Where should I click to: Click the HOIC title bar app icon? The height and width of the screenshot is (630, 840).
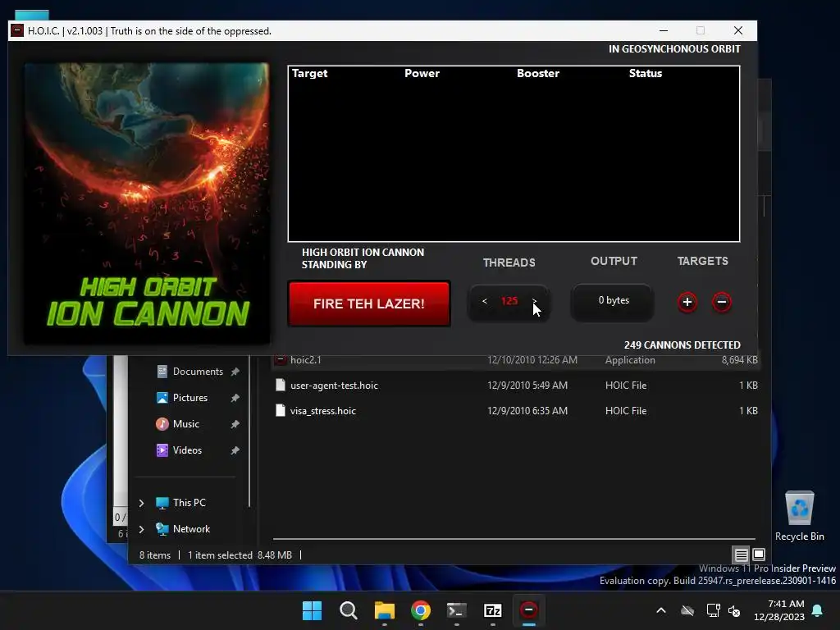tap(17, 30)
